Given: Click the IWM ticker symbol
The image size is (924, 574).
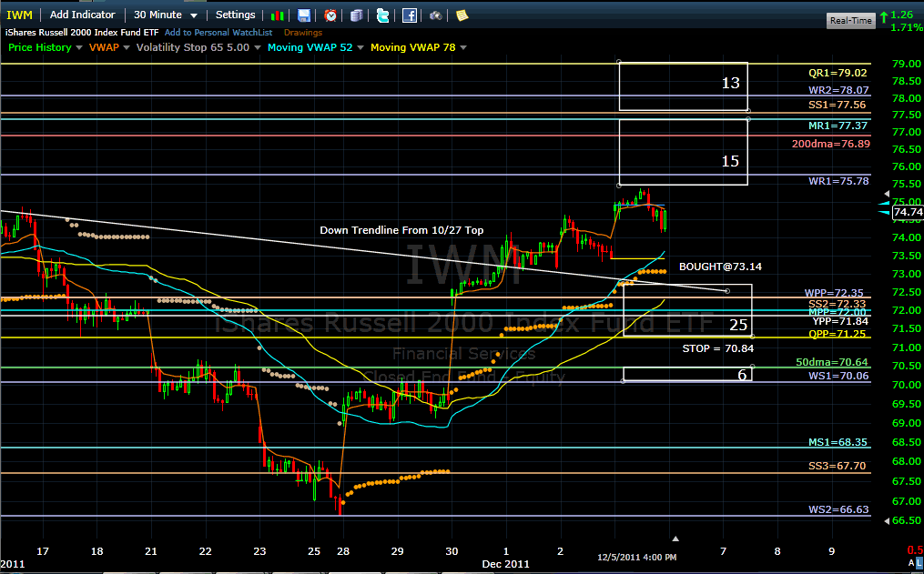Looking at the screenshot, I should [x=19, y=15].
